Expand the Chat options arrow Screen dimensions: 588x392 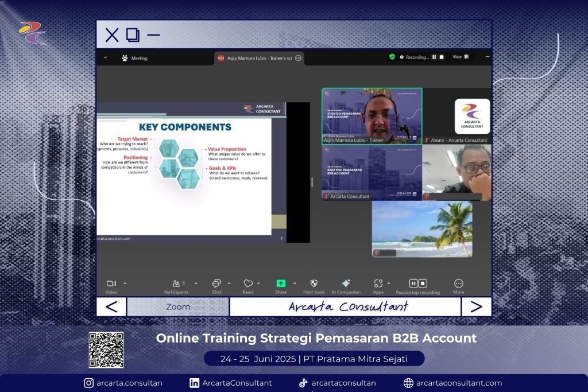[229, 283]
